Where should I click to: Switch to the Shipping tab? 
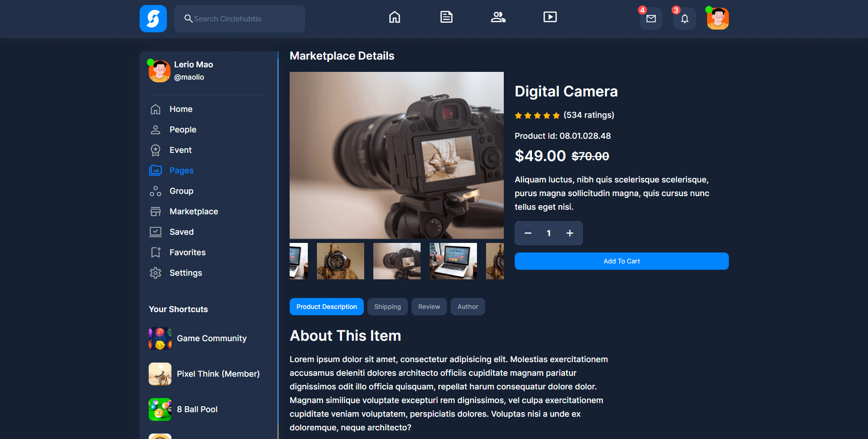point(387,307)
